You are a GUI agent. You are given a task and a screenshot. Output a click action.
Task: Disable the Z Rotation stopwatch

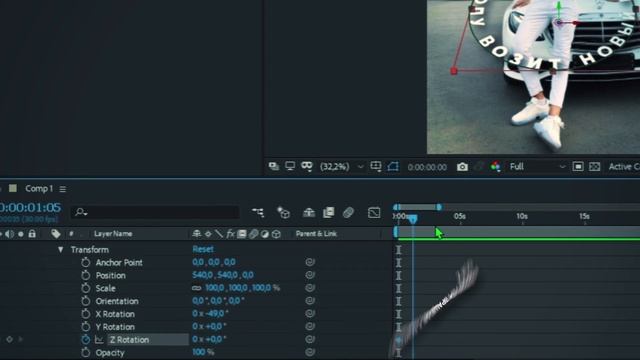(x=85, y=340)
